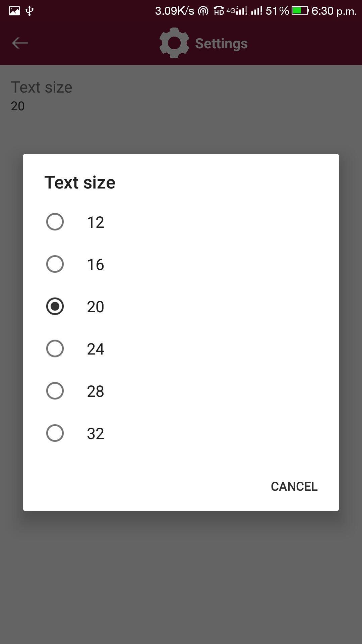
Task: Tap the hotspot status icon
Action: coord(203,11)
